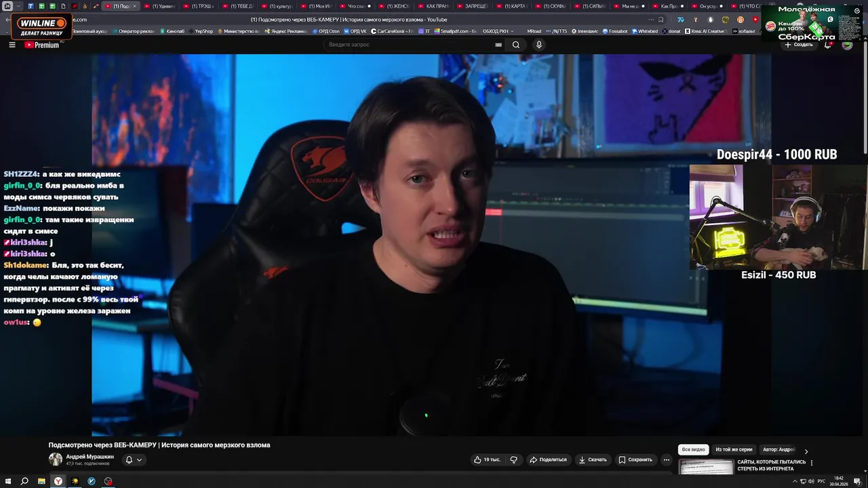Open the YouTube hamburger guide menu
868x488 pixels.
12,45
